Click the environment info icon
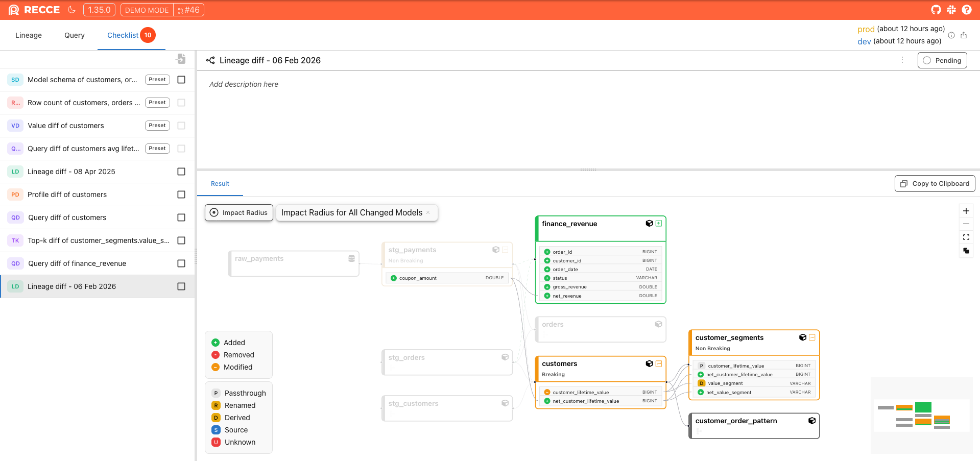The height and width of the screenshot is (461, 980). pyautogui.click(x=951, y=35)
